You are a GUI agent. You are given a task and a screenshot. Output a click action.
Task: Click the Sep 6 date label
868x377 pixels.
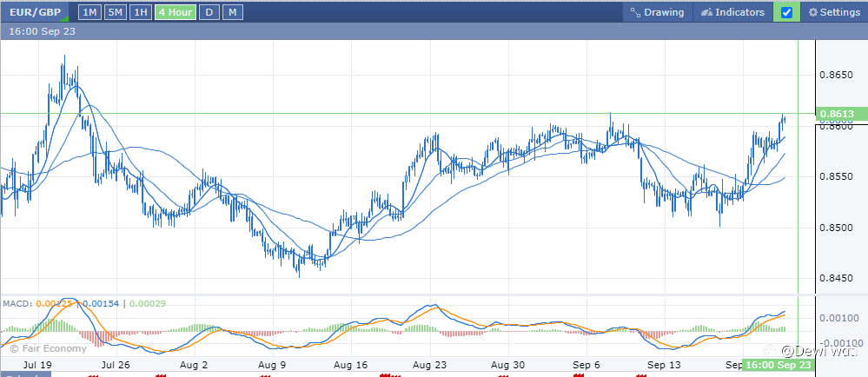[x=586, y=365]
